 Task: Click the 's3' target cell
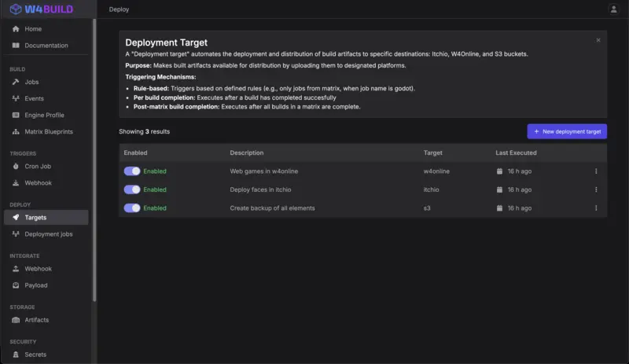tap(427, 208)
